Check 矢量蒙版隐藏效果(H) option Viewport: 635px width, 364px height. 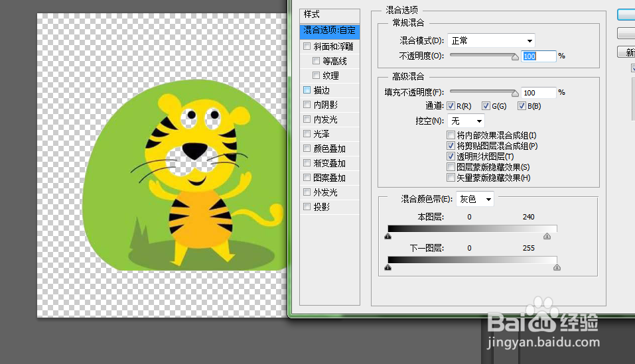451,177
